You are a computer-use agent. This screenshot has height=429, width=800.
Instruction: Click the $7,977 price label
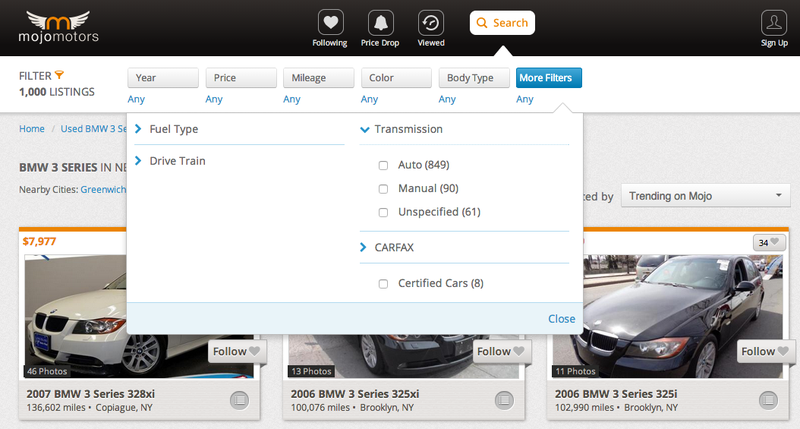(x=39, y=241)
